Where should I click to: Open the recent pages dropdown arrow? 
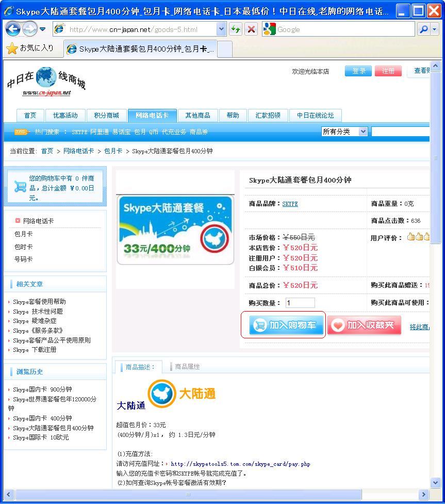(x=42, y=29)
